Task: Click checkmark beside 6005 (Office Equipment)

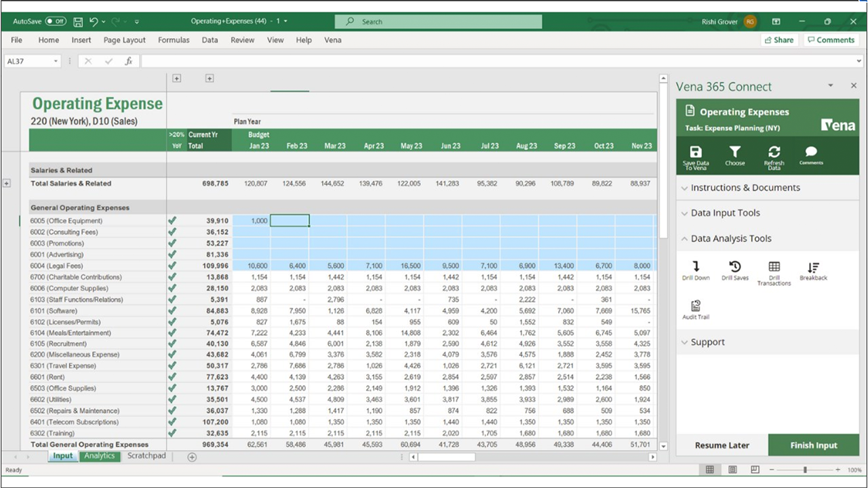Action: (172, 221)
